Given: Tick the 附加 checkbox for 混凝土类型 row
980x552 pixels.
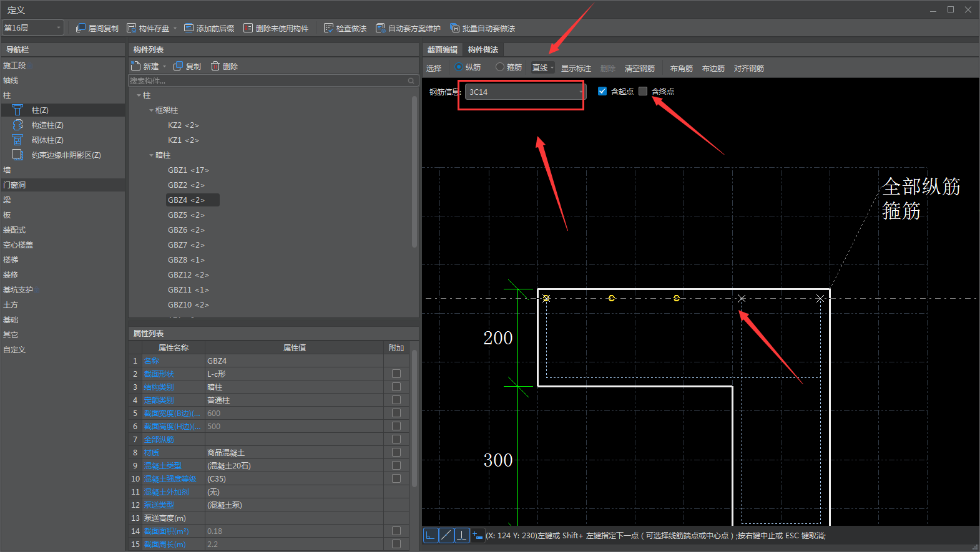Looking at the screenshot, I should pyautogui.click(x=396, y=465).
